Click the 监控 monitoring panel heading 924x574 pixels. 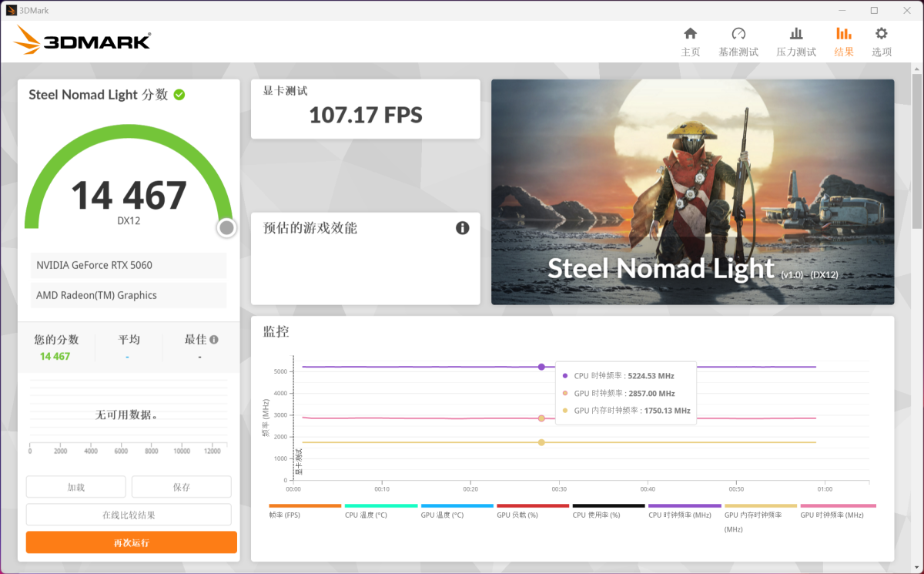pos(276,332)
